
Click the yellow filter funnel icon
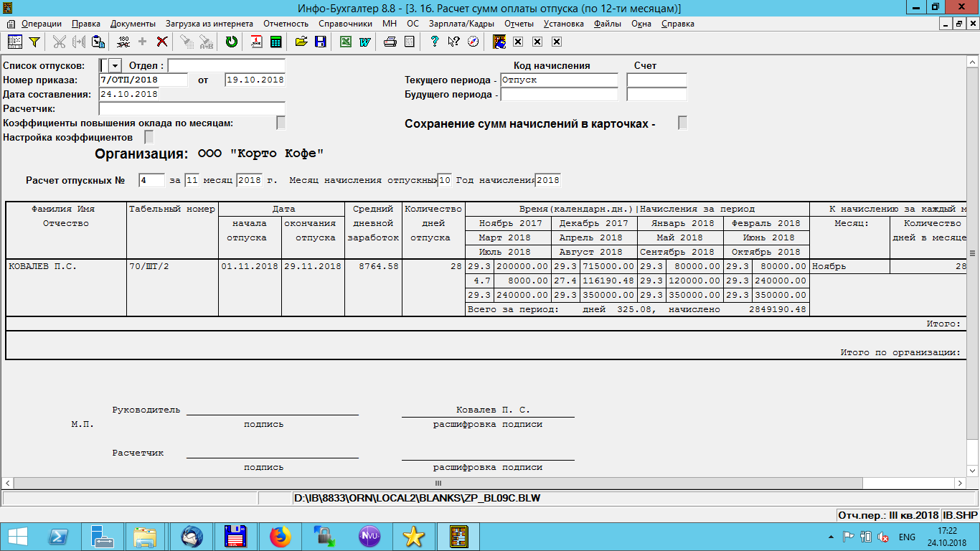pos(34,42)
